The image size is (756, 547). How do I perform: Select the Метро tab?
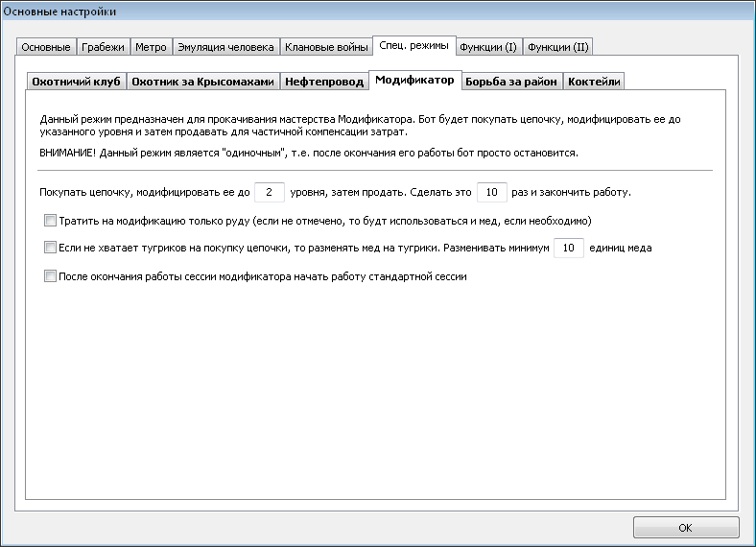click(x=151, y=47)
